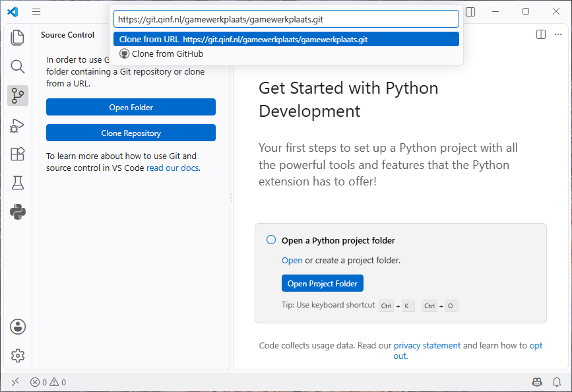
Task: Maximize the VS Code window
Action: tap(526, 11)
